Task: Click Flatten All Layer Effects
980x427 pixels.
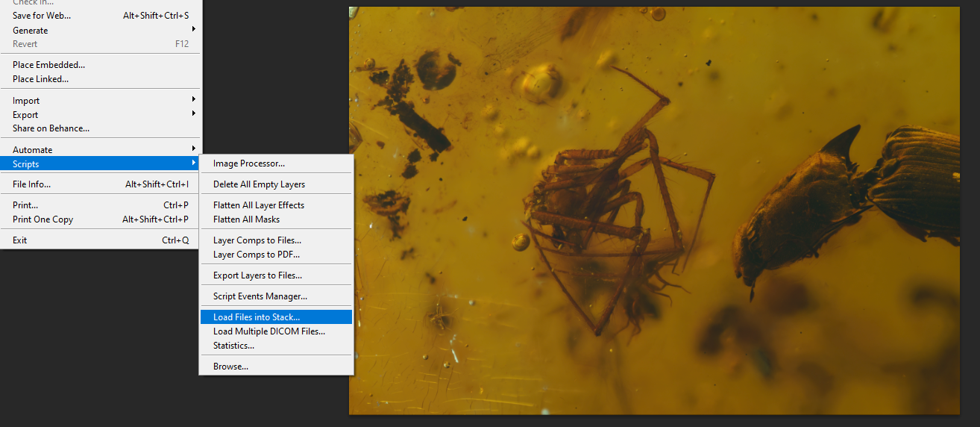Action: click(259, 205)
